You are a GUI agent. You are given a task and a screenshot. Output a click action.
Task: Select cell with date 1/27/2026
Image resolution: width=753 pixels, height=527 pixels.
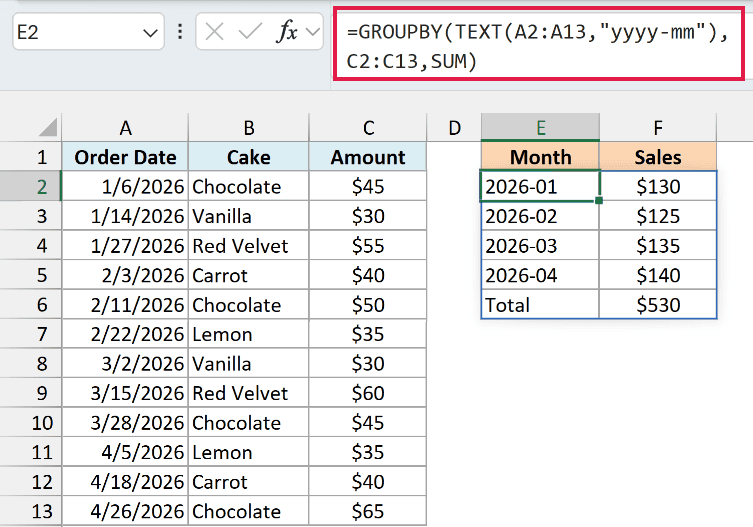coord(125,245)
